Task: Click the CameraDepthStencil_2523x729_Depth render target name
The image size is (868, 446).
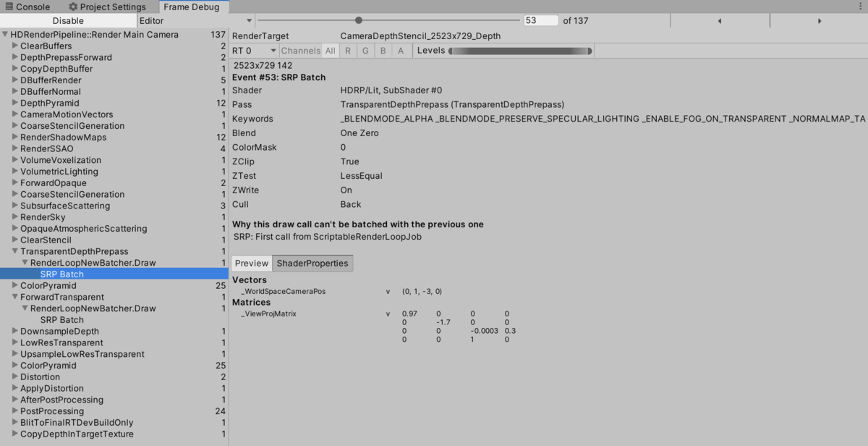Action: point(420,36)
